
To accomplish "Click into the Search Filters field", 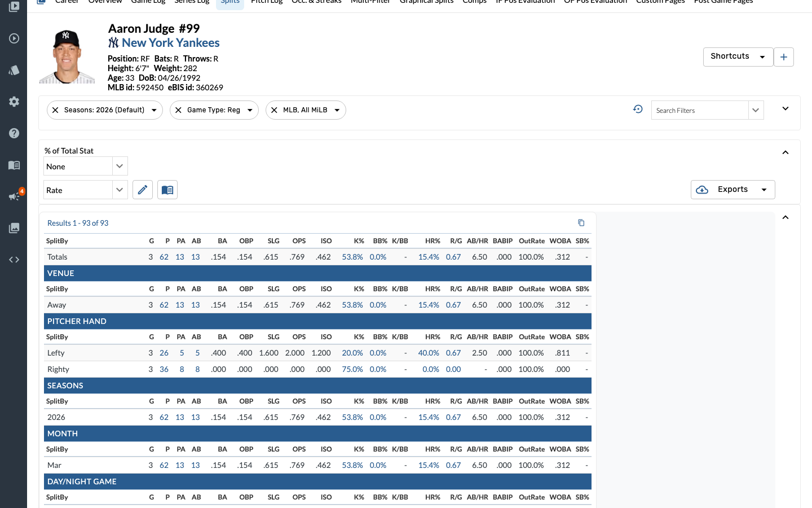I will tap(700, 110).
